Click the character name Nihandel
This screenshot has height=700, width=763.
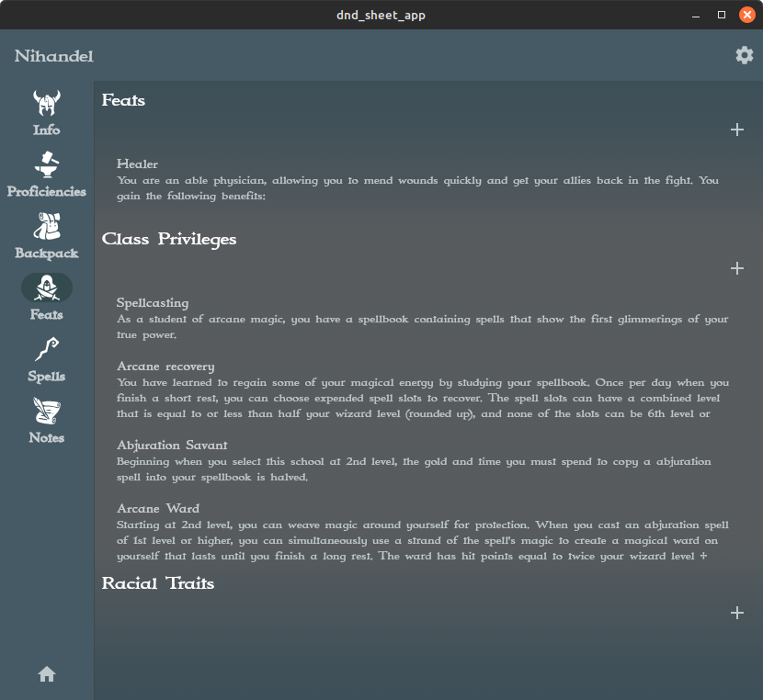(52, 55)
